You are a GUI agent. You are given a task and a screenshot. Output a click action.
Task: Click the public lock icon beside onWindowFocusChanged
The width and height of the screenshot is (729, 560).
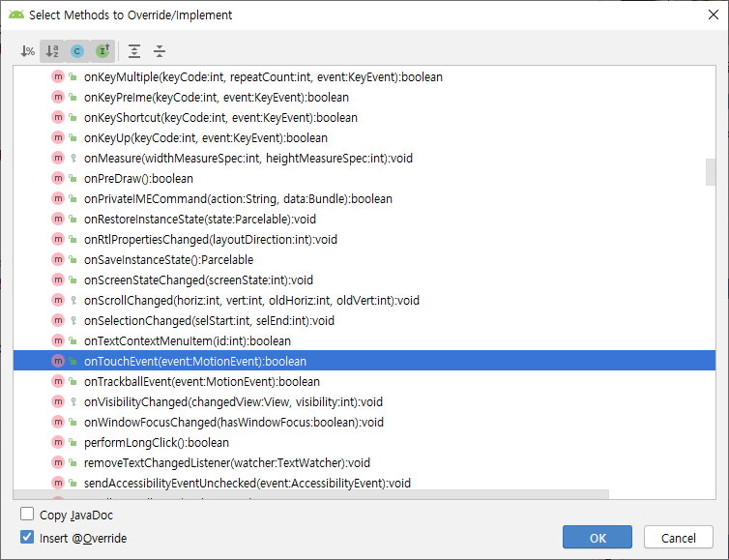tap(73, 422)
